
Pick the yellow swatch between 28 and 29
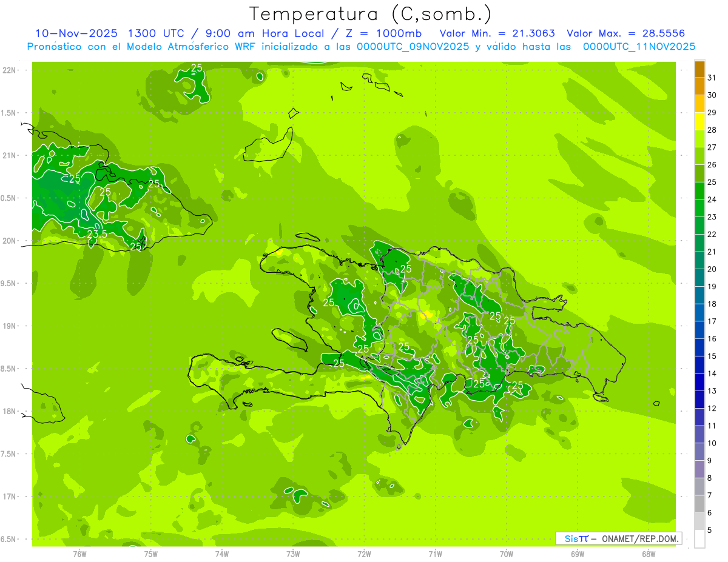point(699,121)
